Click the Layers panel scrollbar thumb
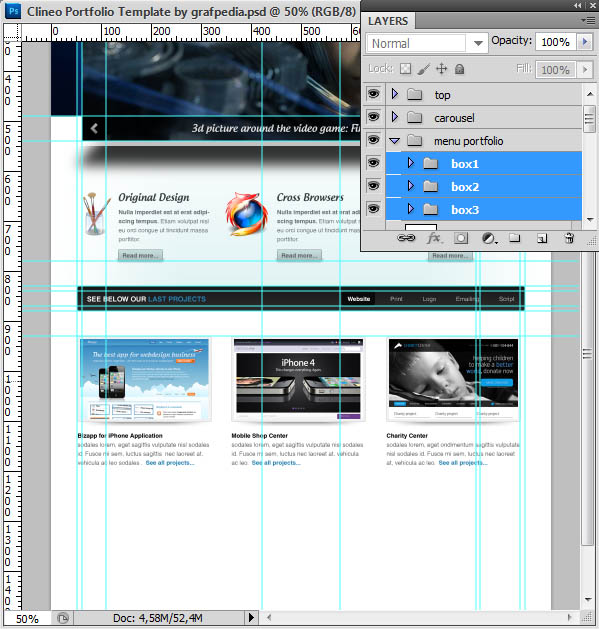Viewport: 599px width, 629px height. coord(589,119)
